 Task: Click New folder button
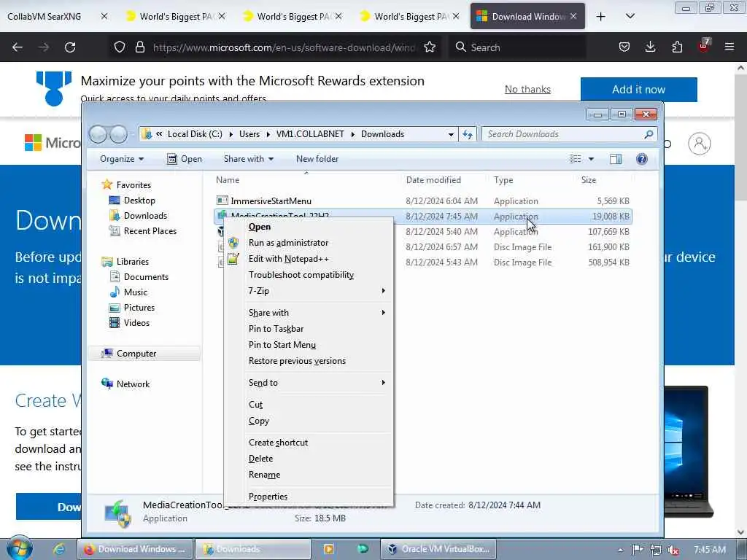pos(317,159)
